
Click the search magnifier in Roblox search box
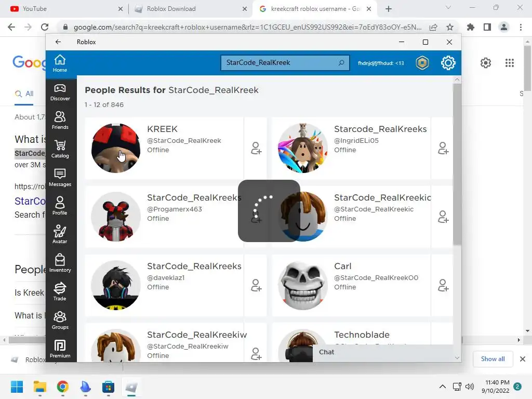[x=341, y=63]
